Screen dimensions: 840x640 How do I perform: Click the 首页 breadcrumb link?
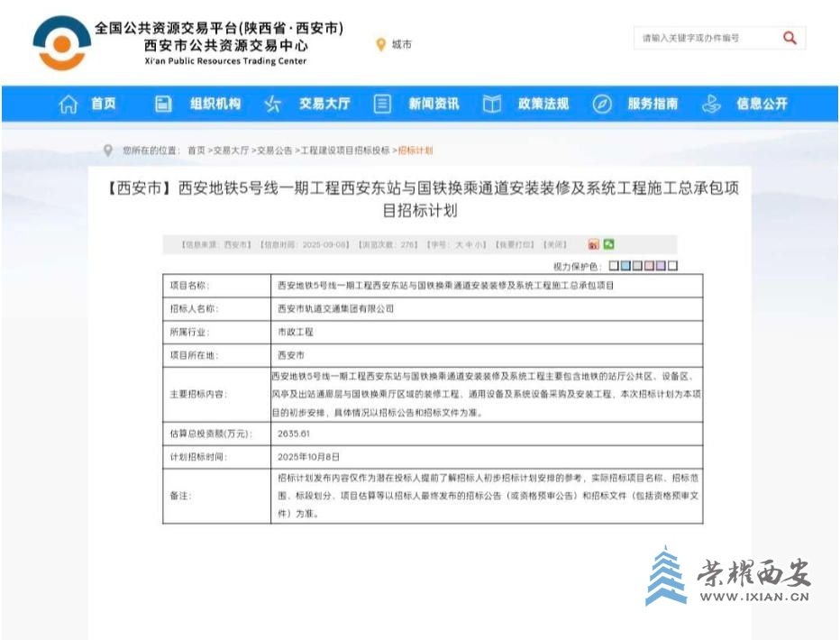pyautogui.click(x=196, y=151)
